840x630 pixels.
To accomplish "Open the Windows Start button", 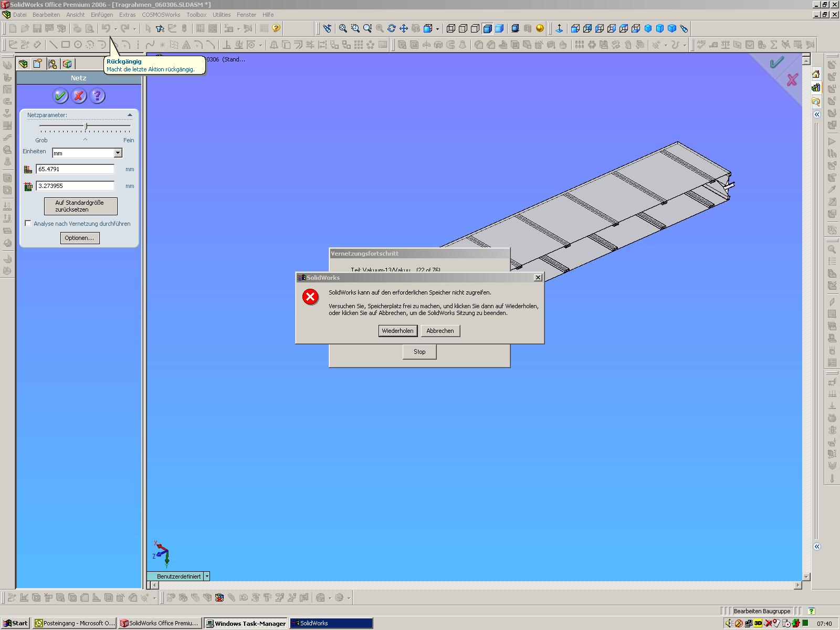I will [x=15, y=623].
